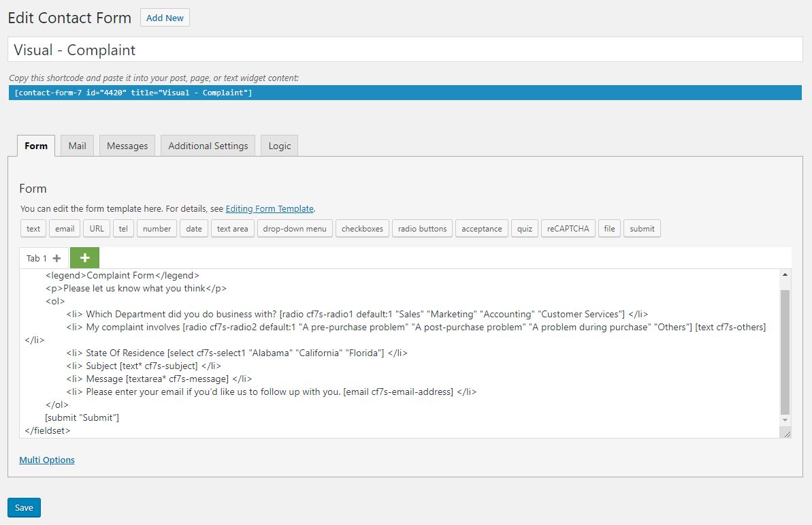Switch to the Logic tab

point(279,146)
